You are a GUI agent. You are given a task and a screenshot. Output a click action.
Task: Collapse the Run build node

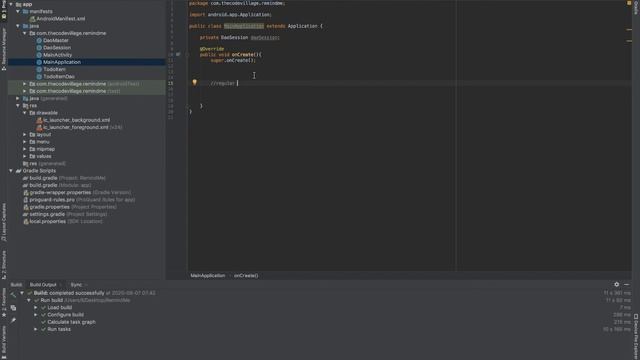(29, 300)
